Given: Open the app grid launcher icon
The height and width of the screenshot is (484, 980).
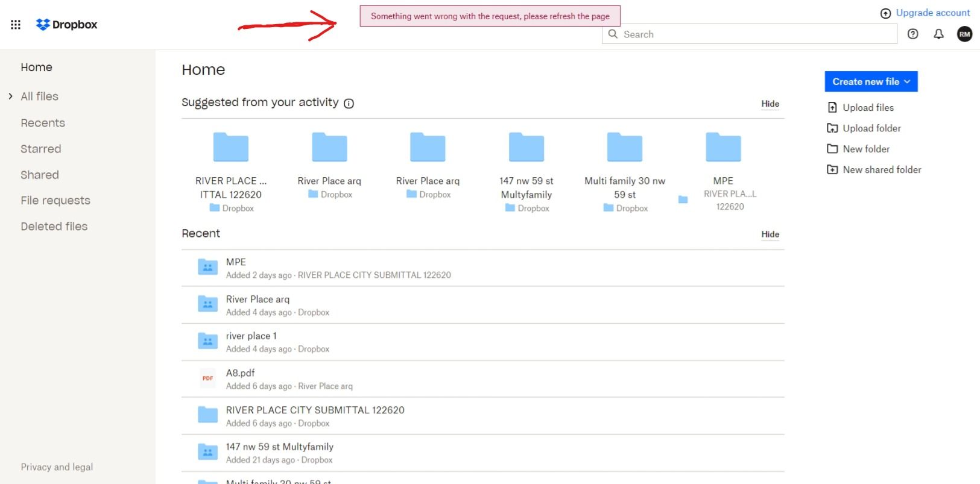Looking at the screenshot, I should click(16, 25).
